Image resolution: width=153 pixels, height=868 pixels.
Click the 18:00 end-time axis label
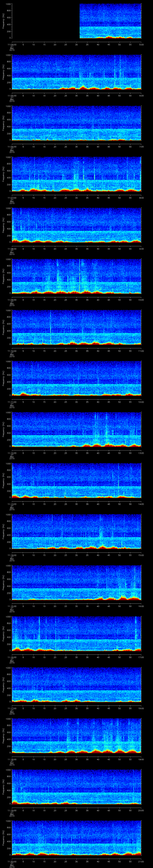click(x=141, y=708)
